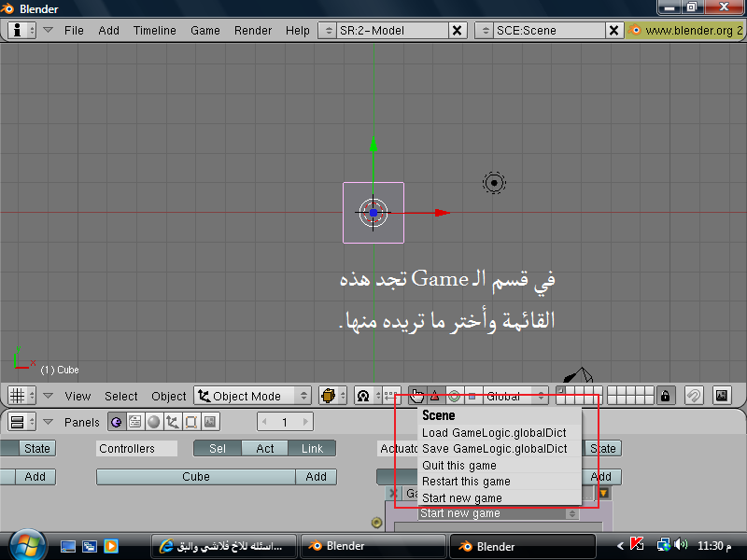
Task: Select the translate manipulator triangle icon
Action: (435, 396)
